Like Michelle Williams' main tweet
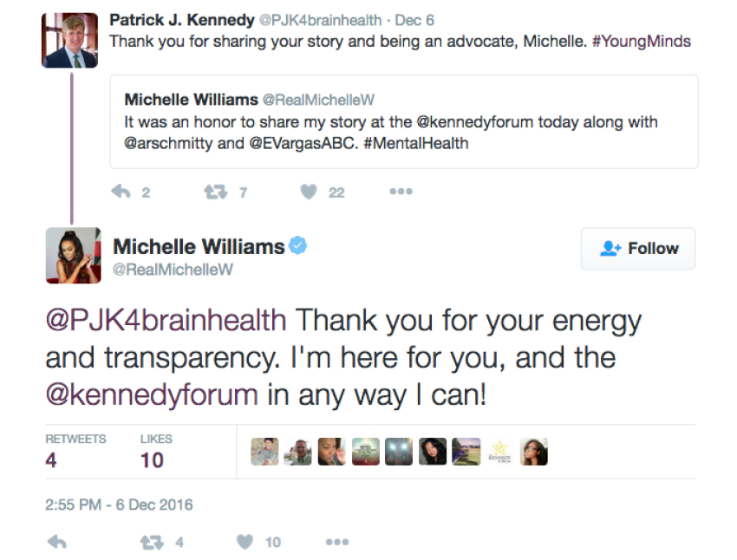This screenshot has height=560, width=737. [x=245, y=543]
